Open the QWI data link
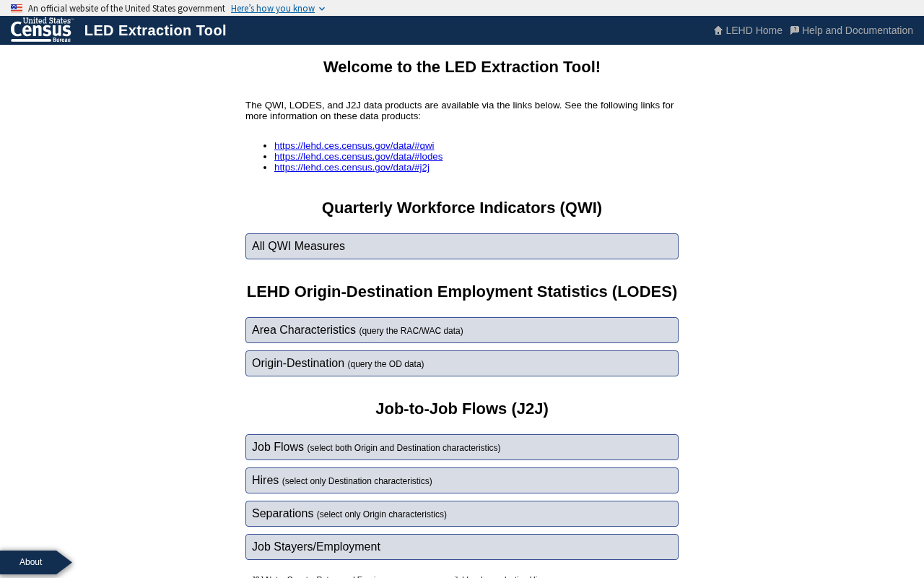The height and width of the screenshot is (578, 924). [354, 145]
